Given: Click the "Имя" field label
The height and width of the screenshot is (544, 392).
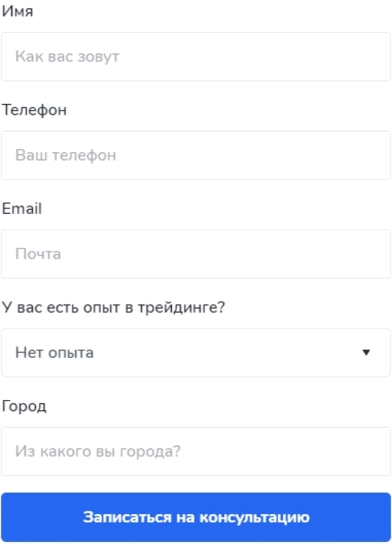Looking at the screenshot, I should pyautogui.click(x=18, y=11).
